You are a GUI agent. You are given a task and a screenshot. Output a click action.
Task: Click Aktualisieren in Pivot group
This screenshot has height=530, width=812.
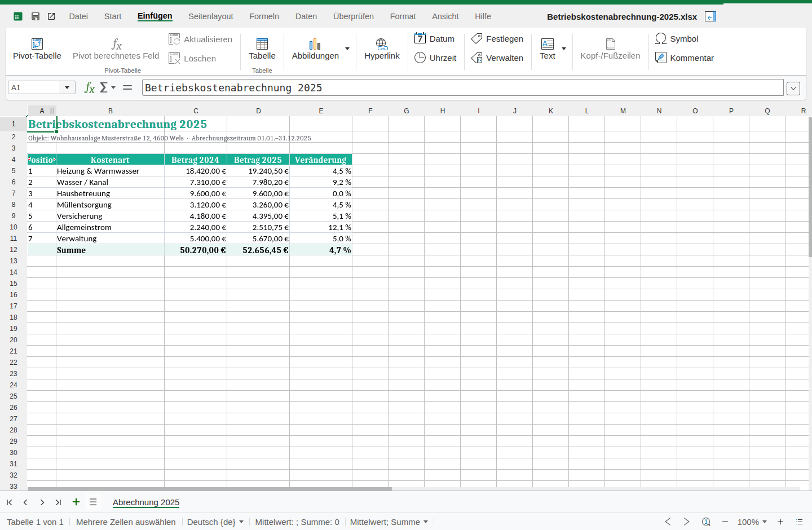(200, 39)
